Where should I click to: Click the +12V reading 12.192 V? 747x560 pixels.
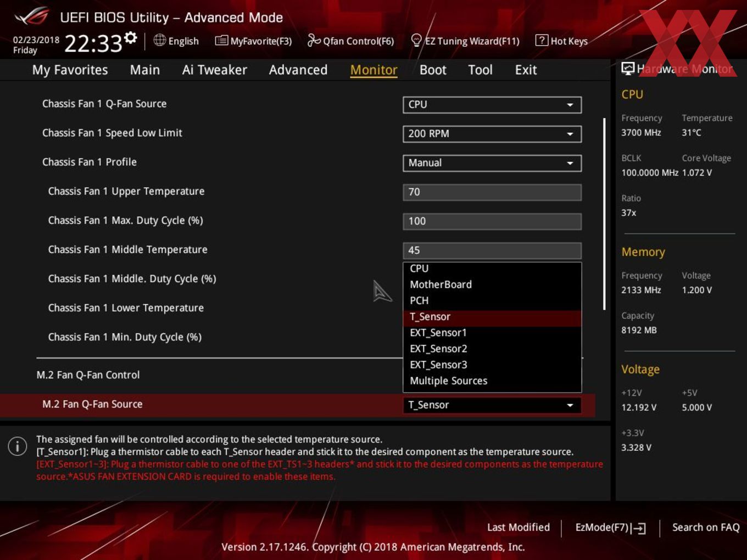(639, 407)
